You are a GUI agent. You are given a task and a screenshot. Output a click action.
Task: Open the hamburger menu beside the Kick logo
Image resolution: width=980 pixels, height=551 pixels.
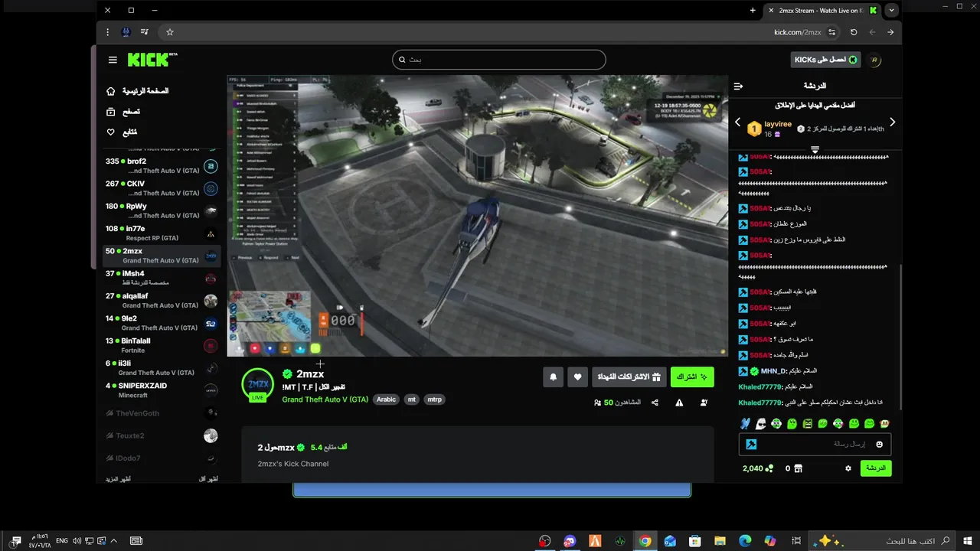click(113, 60)
